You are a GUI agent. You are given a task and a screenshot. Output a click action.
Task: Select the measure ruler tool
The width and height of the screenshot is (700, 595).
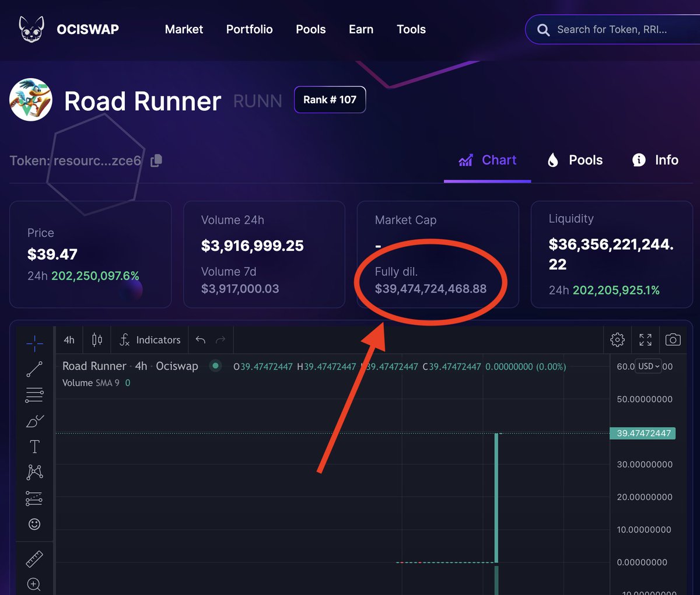(x=34, y=558)
